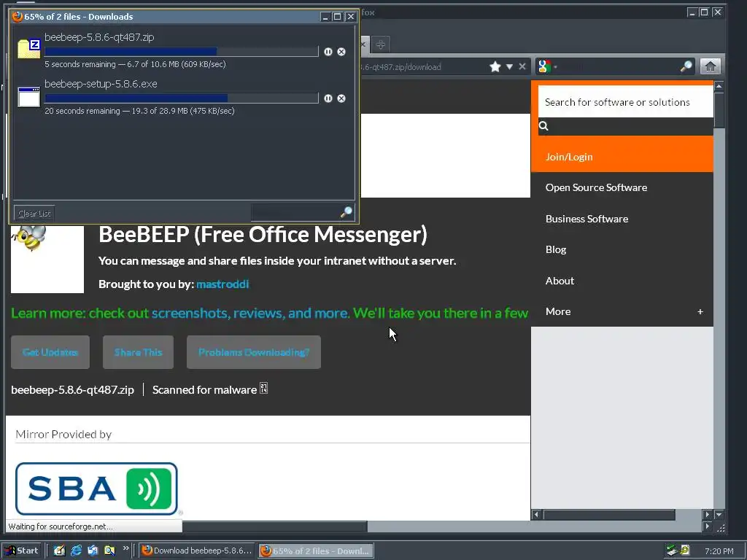
Task: Click the beebeep-setup-5.8.6.exe progress bar
Action: click(x=182, y=98)
